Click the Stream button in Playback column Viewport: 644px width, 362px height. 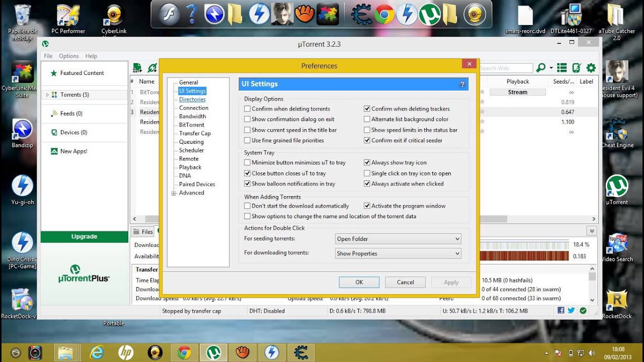(x=517, y=92)
